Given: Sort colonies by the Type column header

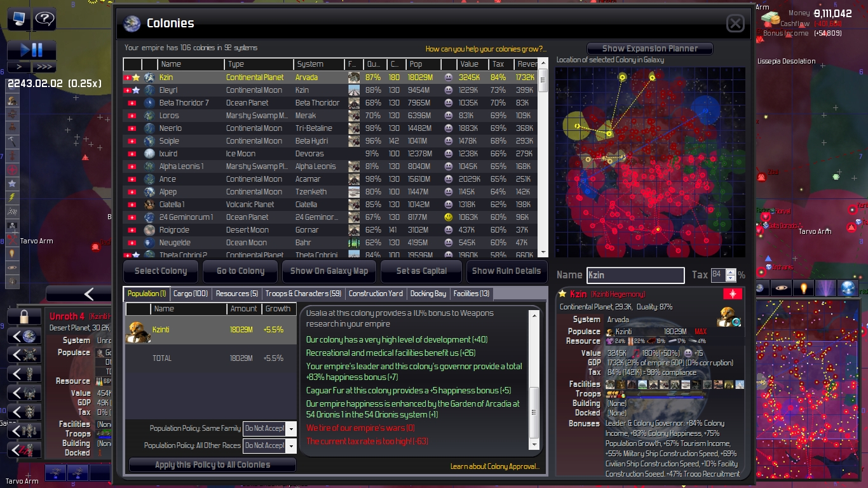Looking at the screenshot, I should pos(259,64).
